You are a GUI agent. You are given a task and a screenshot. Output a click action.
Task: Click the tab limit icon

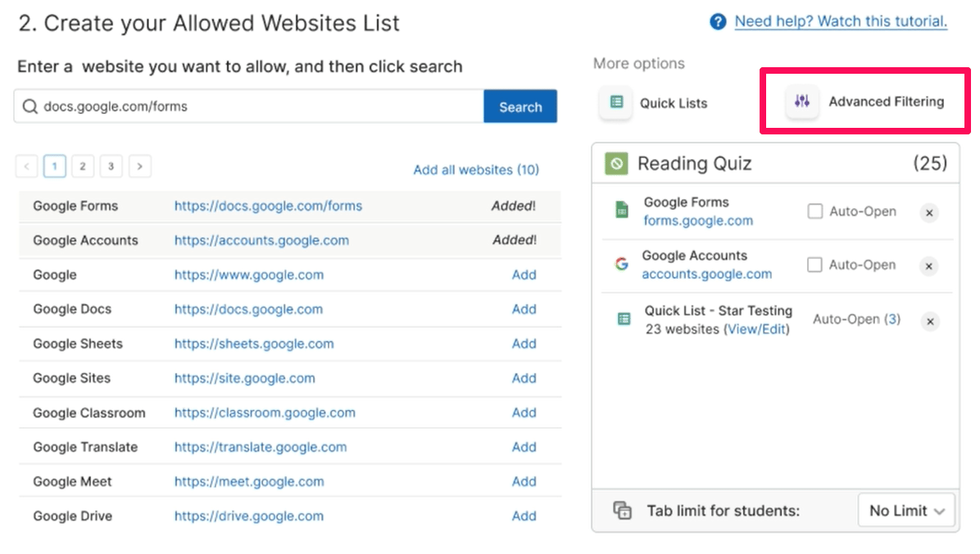pos(622,511)
